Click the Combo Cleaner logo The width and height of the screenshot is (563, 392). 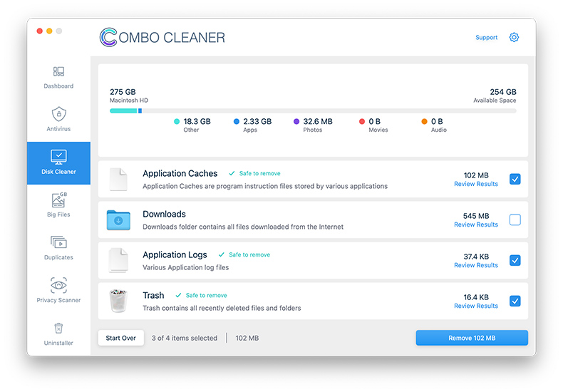click(x=162, y=37)
